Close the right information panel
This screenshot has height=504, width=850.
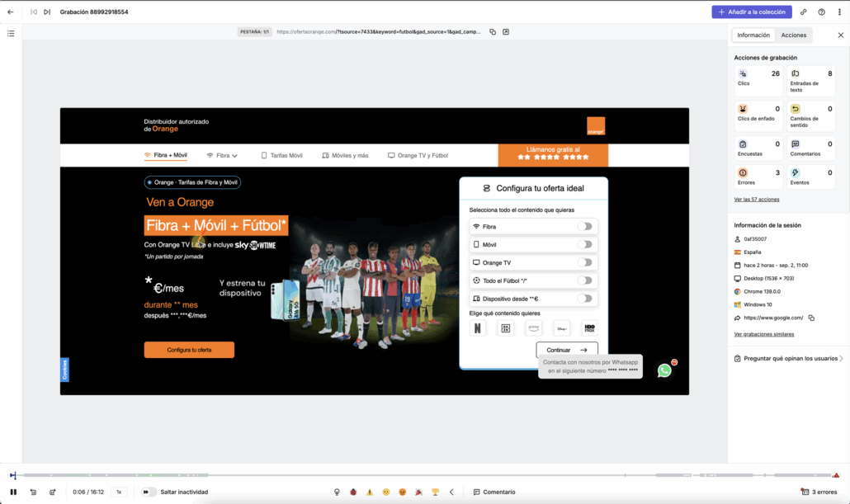click(841, 35)
